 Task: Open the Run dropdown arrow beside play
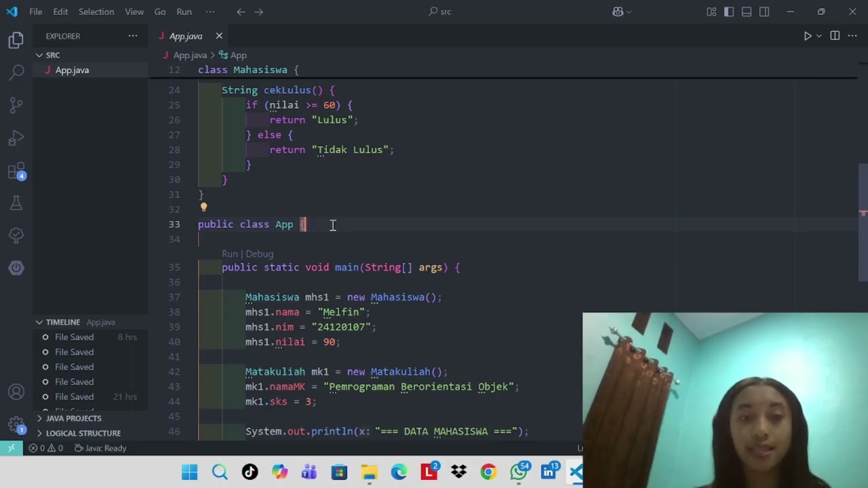[819, 36]
